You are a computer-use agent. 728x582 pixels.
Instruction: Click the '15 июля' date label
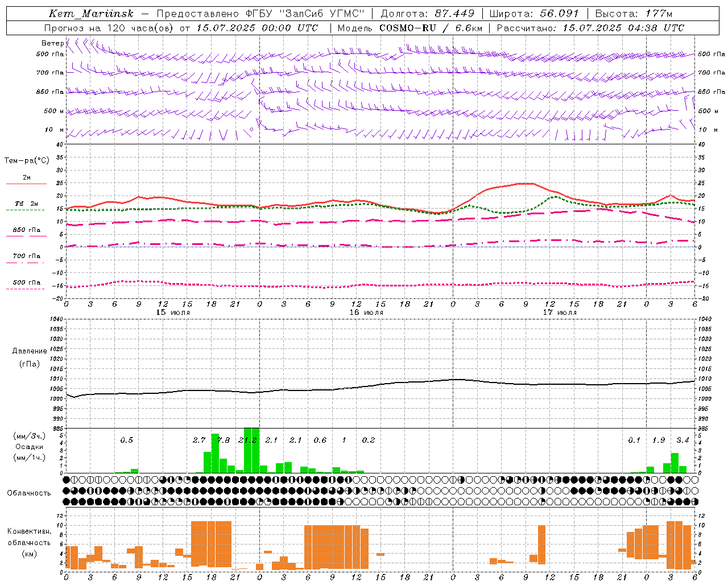tap(173, 313)
